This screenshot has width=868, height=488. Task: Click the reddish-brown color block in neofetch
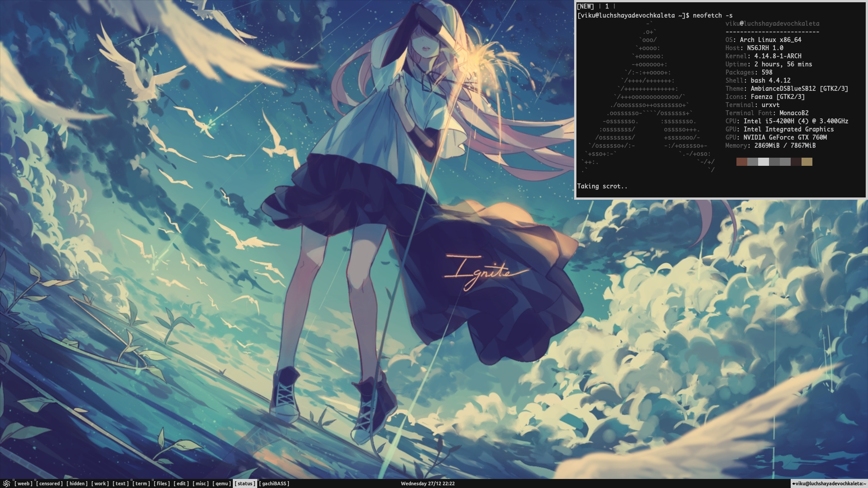coord(741,162)
